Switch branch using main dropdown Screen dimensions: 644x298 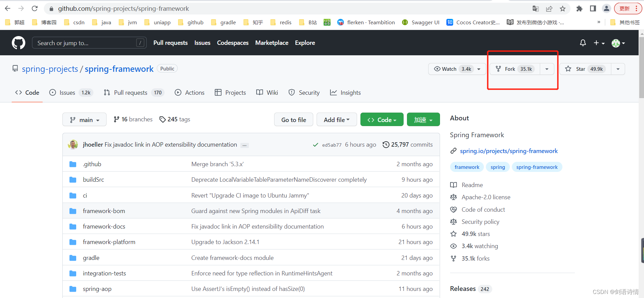[84, 120]
